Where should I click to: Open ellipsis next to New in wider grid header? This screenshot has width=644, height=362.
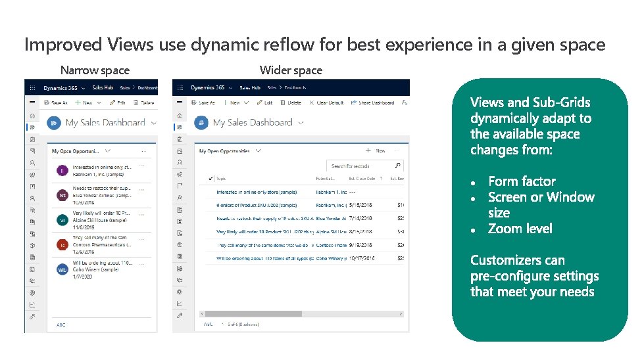coord(397,150)
